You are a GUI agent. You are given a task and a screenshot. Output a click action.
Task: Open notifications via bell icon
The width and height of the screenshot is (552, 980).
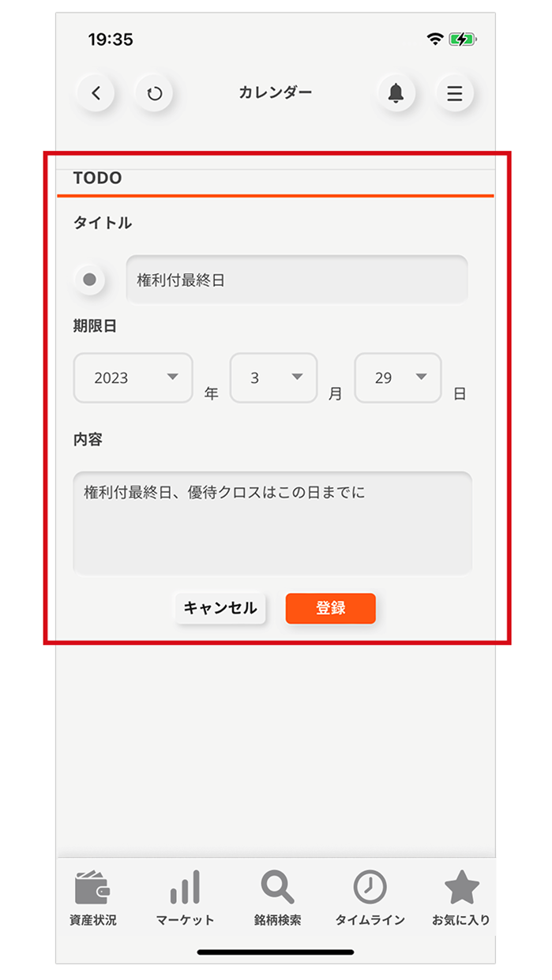396,93
